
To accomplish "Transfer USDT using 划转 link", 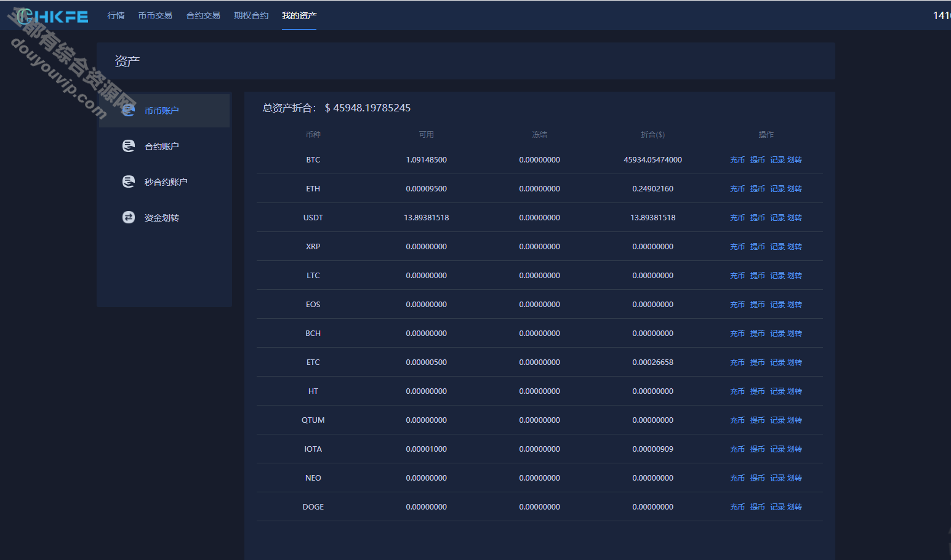I will pyautogui.click(x=795, y=218).
